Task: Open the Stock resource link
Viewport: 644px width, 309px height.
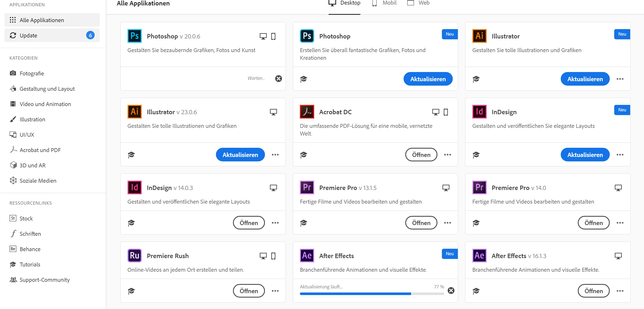Action: 26,218
